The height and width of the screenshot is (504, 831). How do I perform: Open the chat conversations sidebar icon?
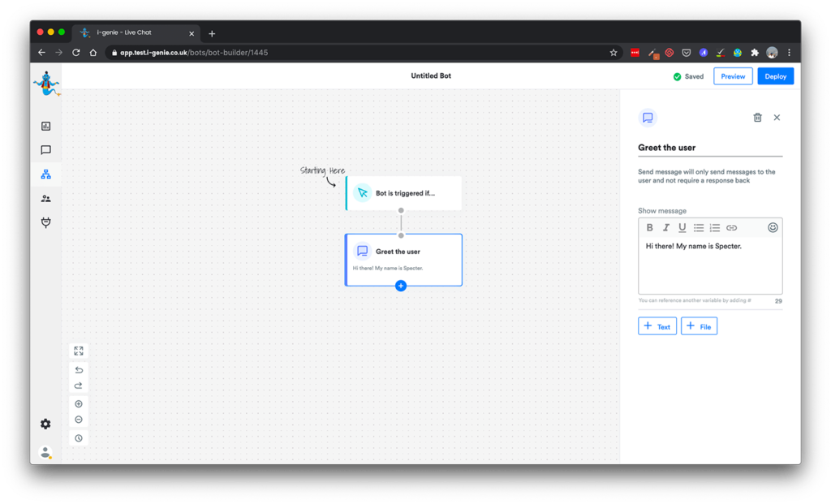coord(45,150)
